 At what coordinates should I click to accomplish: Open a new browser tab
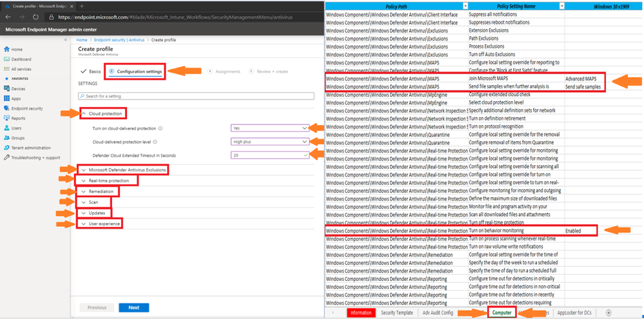[82, 6]
